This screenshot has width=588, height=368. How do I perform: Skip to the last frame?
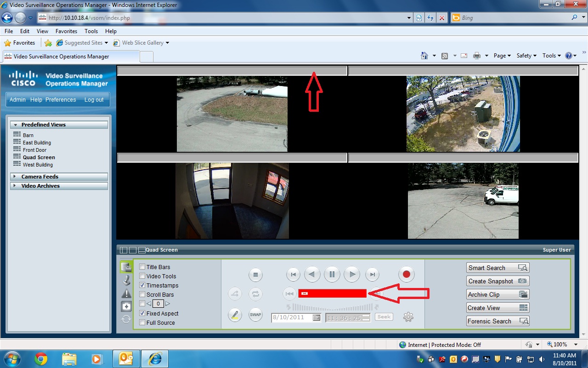coord(372,275)
